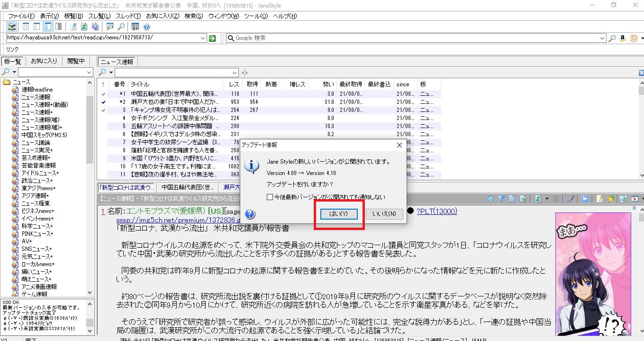
Task: Select the second pane layout icon
Action: [36, 26]
